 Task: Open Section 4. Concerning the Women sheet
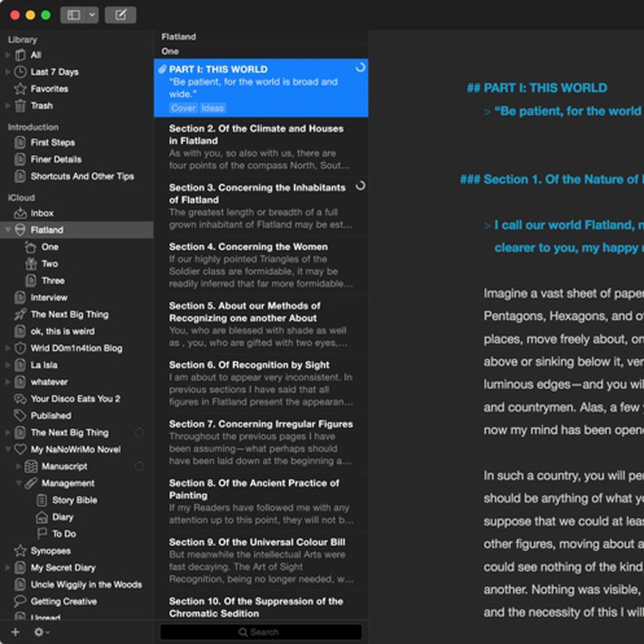261,265
